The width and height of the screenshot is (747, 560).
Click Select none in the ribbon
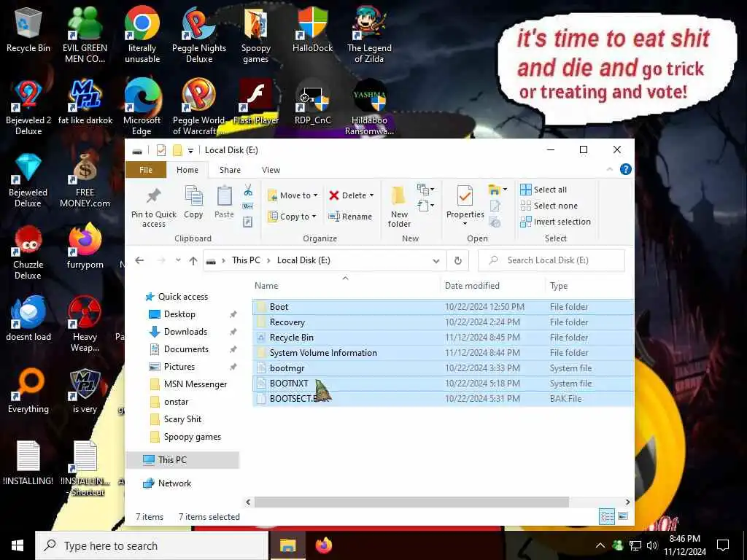[549, 206]
